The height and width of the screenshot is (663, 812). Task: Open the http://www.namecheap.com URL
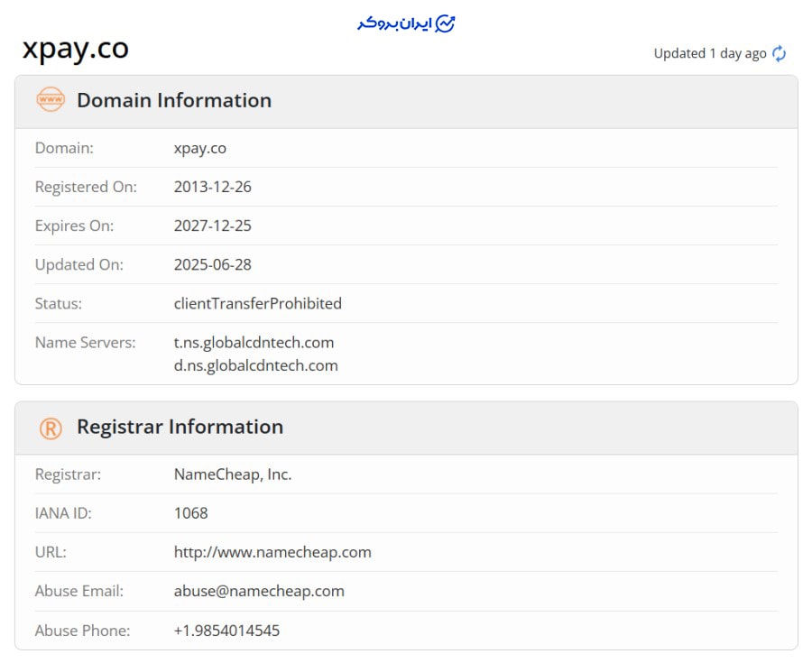tap(272, 552)
